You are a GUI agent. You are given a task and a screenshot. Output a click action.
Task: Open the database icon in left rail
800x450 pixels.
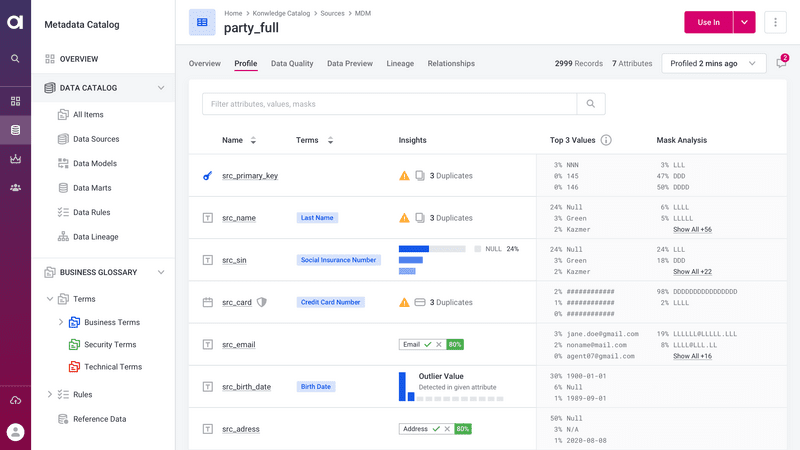click(15, 130)
